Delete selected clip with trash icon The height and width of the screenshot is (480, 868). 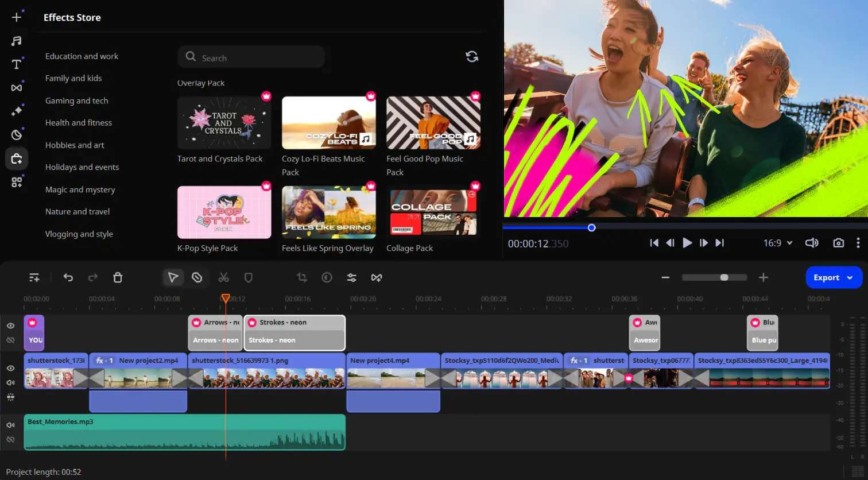(118, 278)
